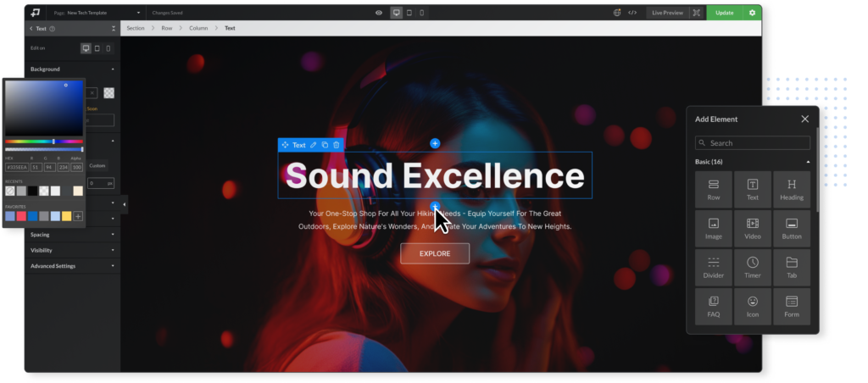Adjust the alpha opacity slider
This screenshot has width=868, height=383.
point(44,149)
